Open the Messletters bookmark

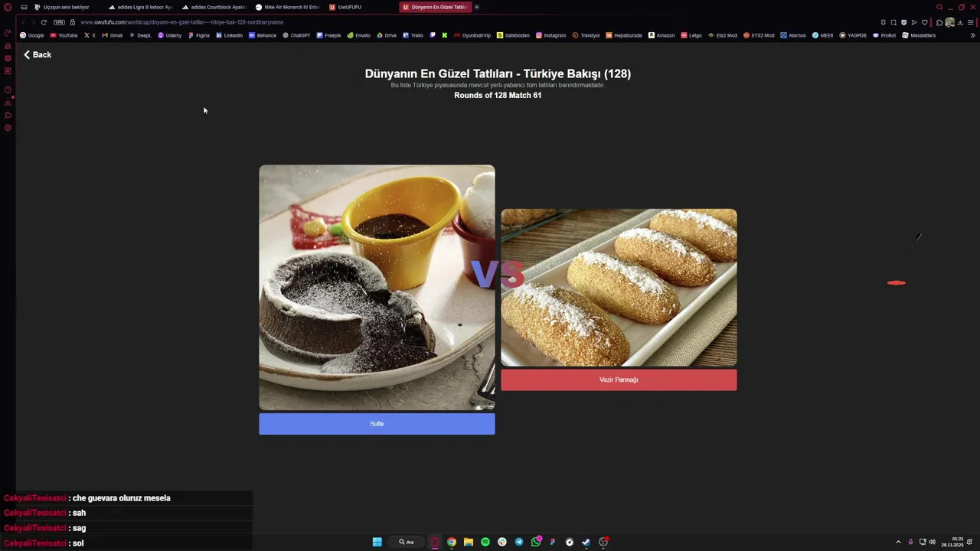(919, 35)
